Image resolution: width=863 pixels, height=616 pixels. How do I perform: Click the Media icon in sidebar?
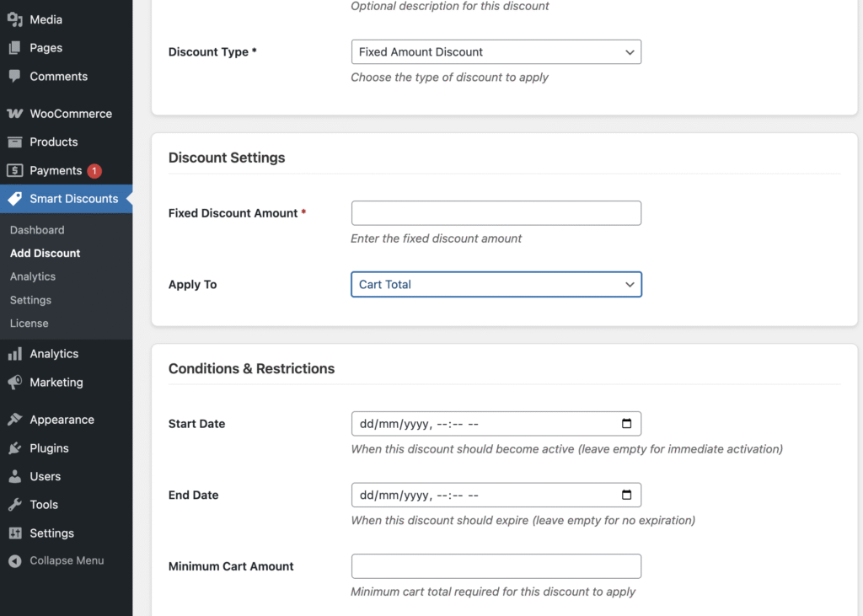pyautogui.click(x=14, y=19)
